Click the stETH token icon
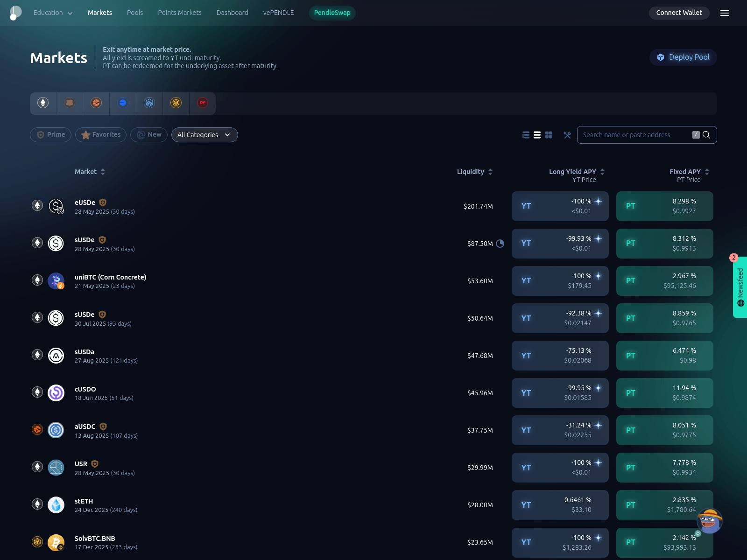Screen dimensions: 747x560 56,504
